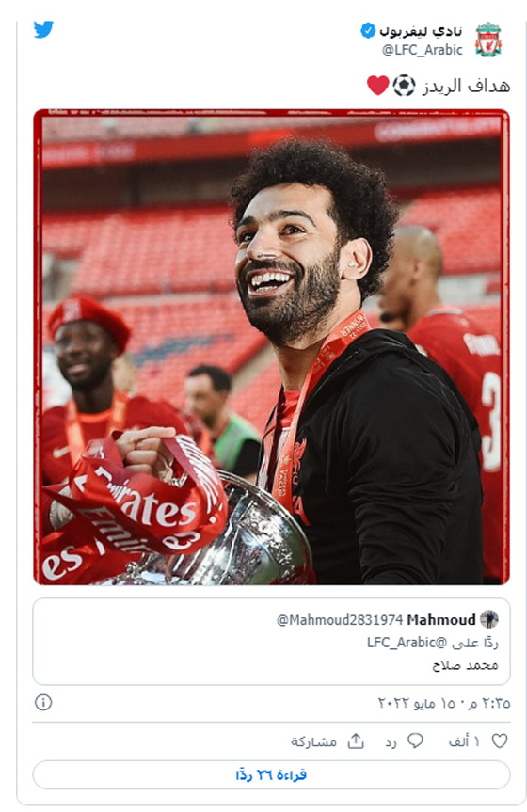The width and height of the screenshot is (527, 812).
Task: Click the مشاركة share label
Action: (x=313, y=741)
